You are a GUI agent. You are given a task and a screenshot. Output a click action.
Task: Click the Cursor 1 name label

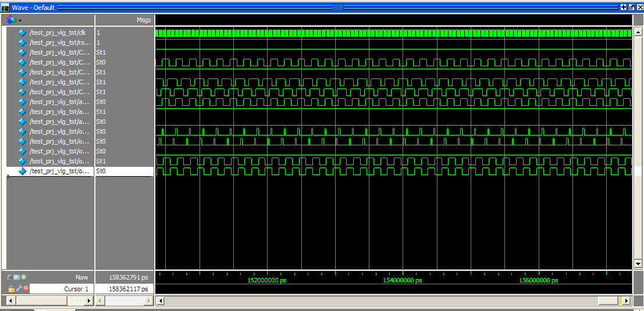click(76, 289)
